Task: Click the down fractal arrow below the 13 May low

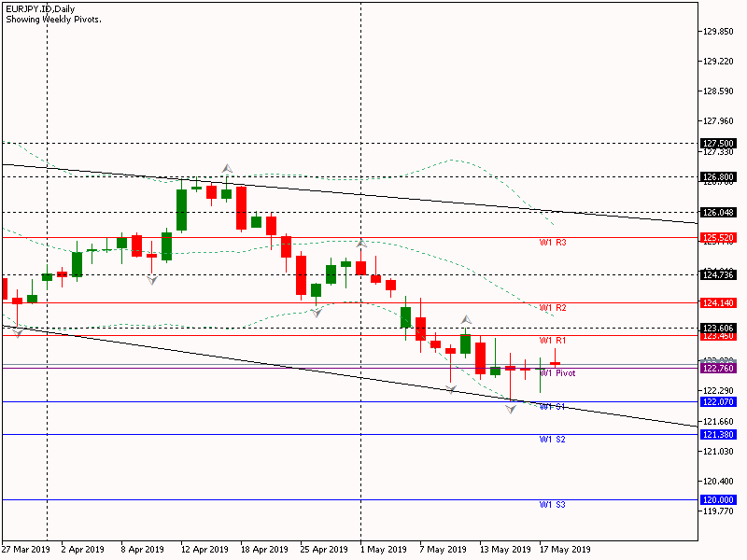Action: click(x=511, y=410)
